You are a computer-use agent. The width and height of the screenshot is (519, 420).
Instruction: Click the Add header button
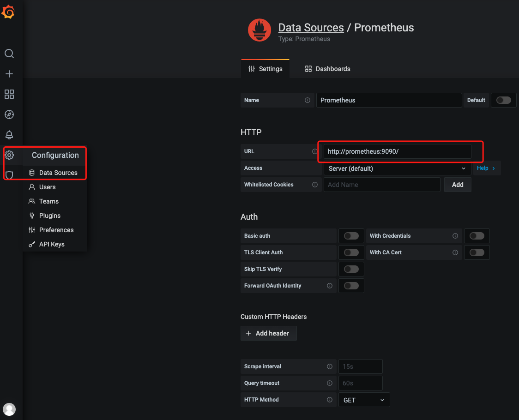coord(268,333)
